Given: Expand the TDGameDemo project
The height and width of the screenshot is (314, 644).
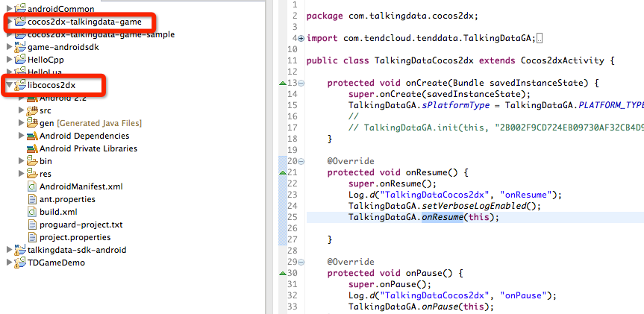Looking at the screenshot, I should point(10,263).
